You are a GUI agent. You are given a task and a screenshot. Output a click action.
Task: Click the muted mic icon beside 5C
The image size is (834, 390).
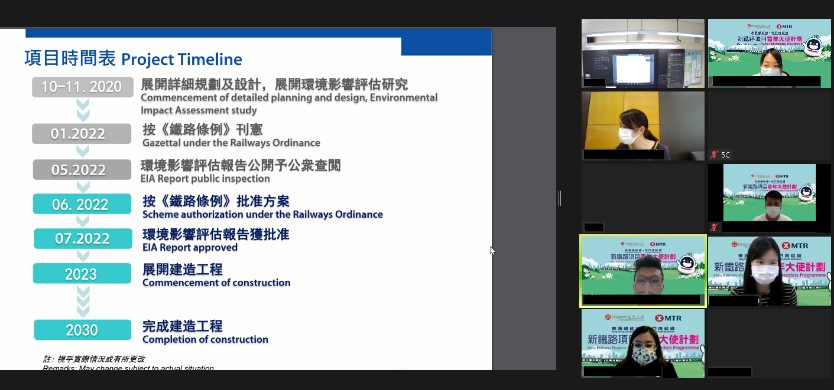(714, 155)
